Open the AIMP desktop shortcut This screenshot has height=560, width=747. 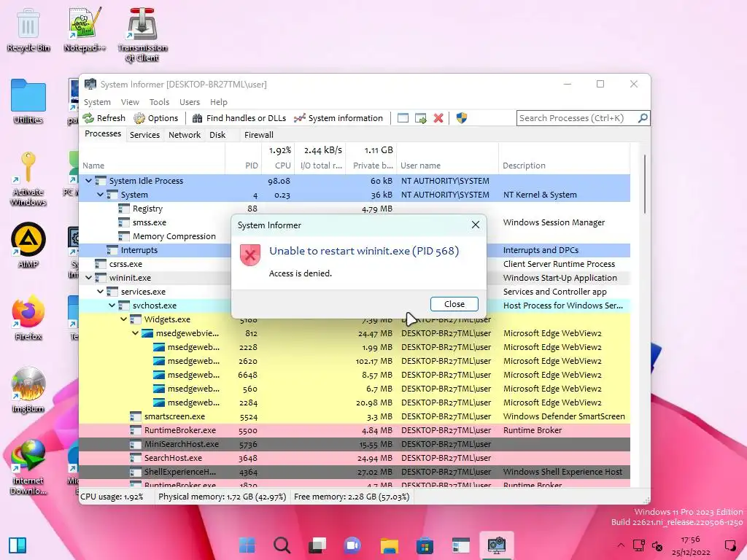[x=28, y=245]
